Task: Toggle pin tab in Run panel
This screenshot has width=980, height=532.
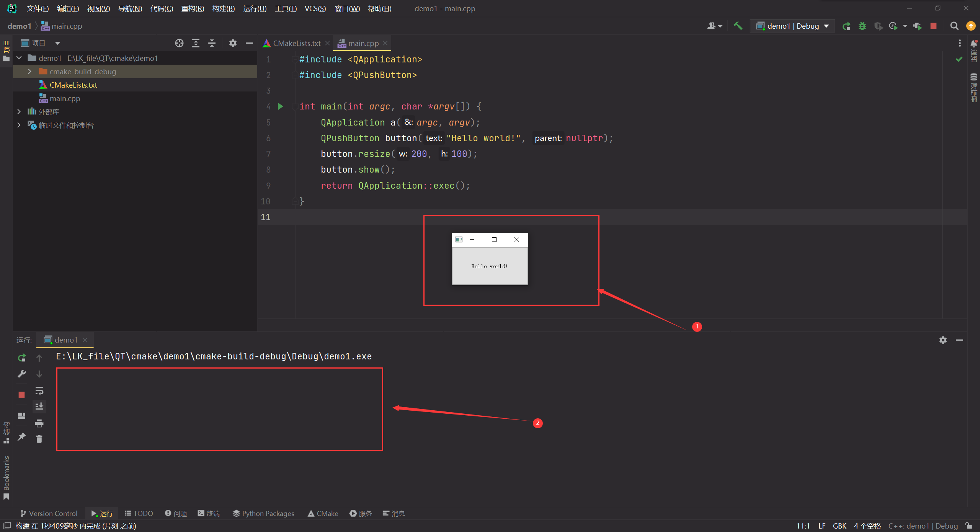Action: tap(22, 437)
